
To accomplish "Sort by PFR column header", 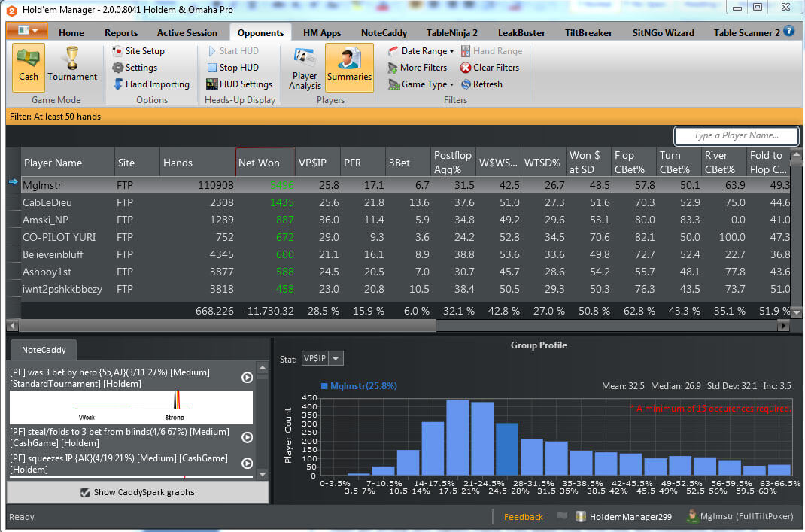I will pyautogui.click(x=363, y=163).
